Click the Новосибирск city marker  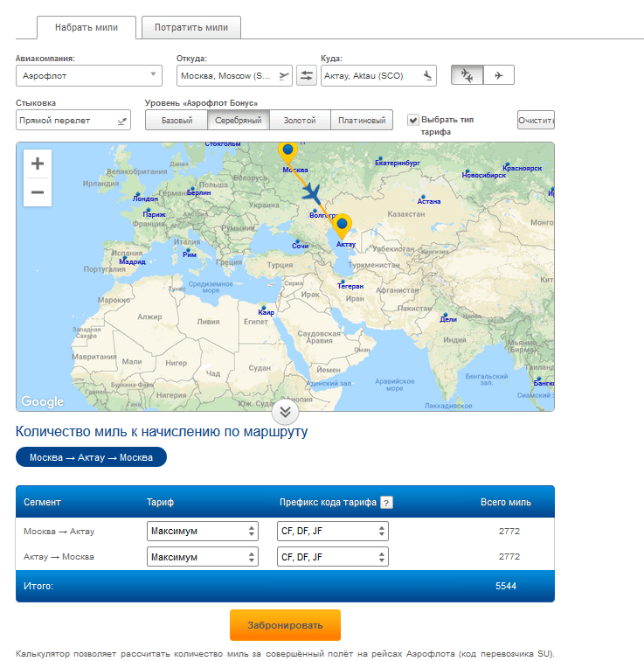pos(467,171)
